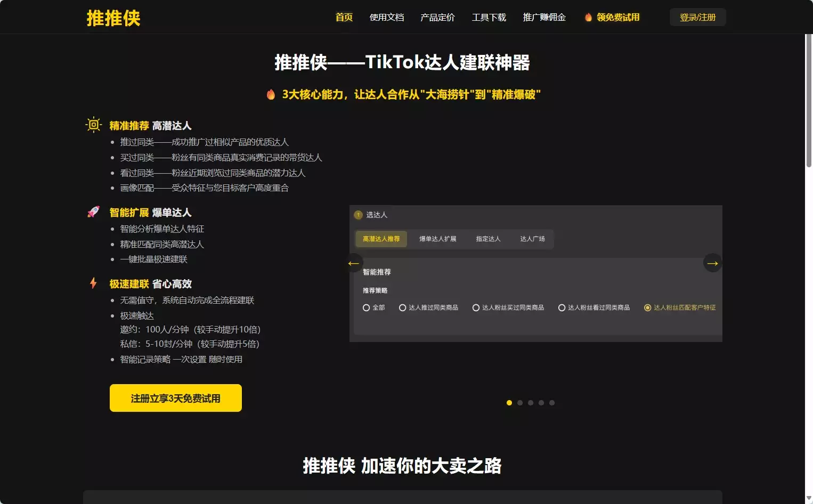
Task: Select the third carousel dot indicator
Action: coord(531,403)
